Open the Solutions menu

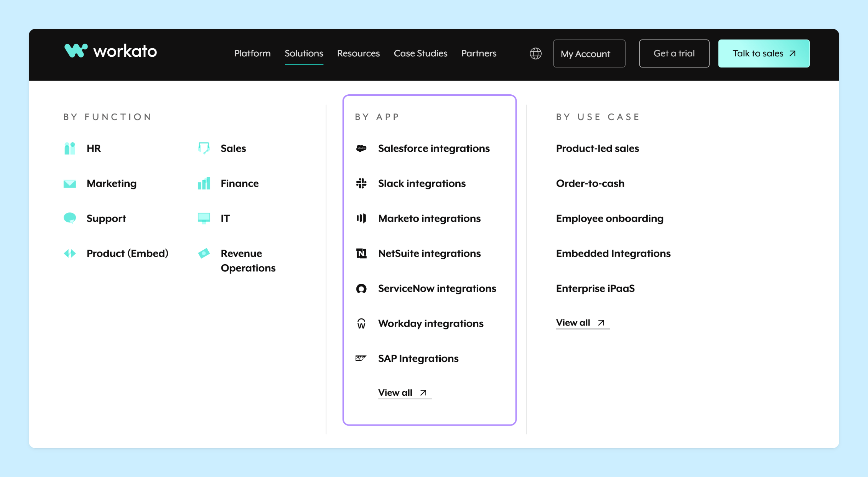304,54
